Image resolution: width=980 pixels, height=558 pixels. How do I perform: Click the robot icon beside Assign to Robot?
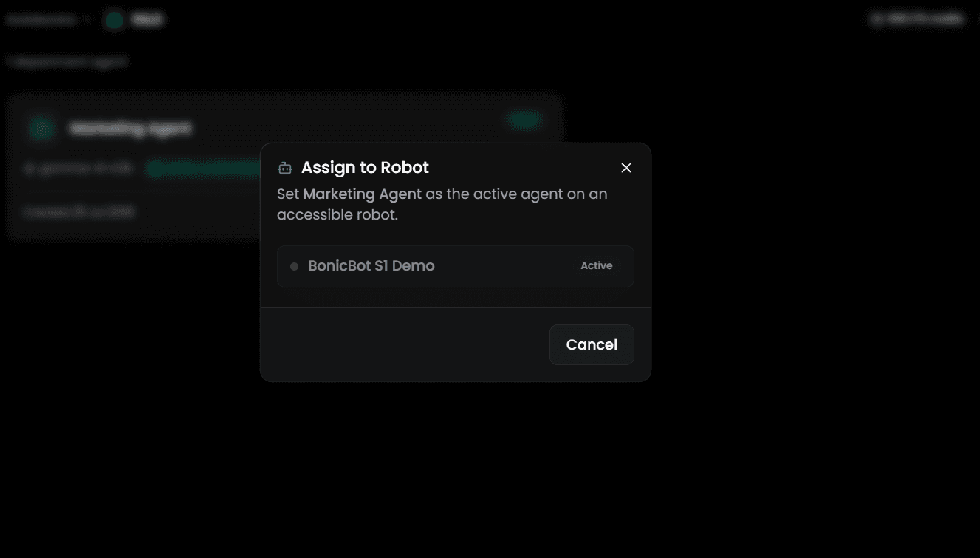click(x=285, y=168)
